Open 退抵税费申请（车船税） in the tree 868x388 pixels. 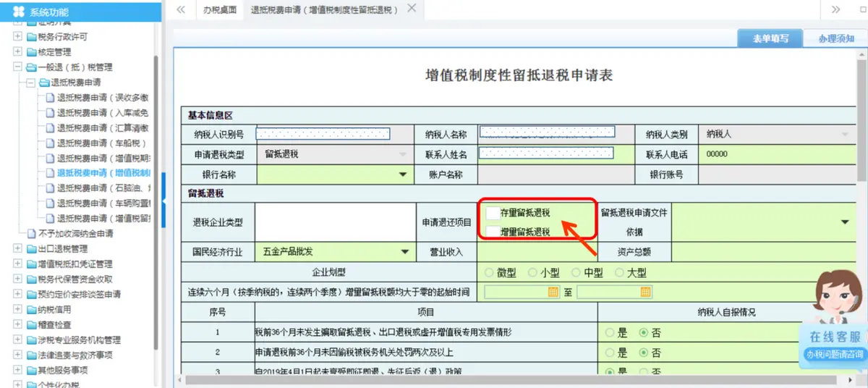click(101, 143)
